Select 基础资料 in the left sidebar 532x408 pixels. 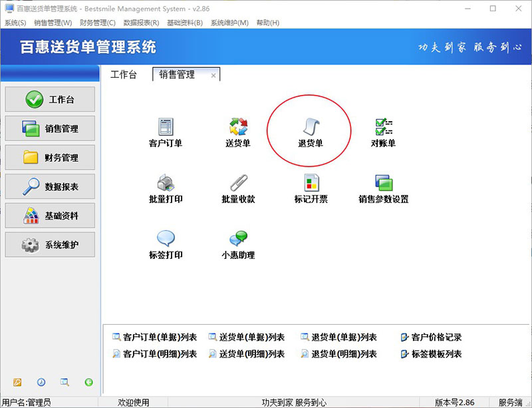(50, 216)
